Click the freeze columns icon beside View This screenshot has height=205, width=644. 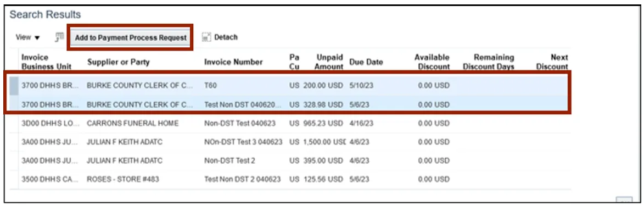[x=59, y=37]
